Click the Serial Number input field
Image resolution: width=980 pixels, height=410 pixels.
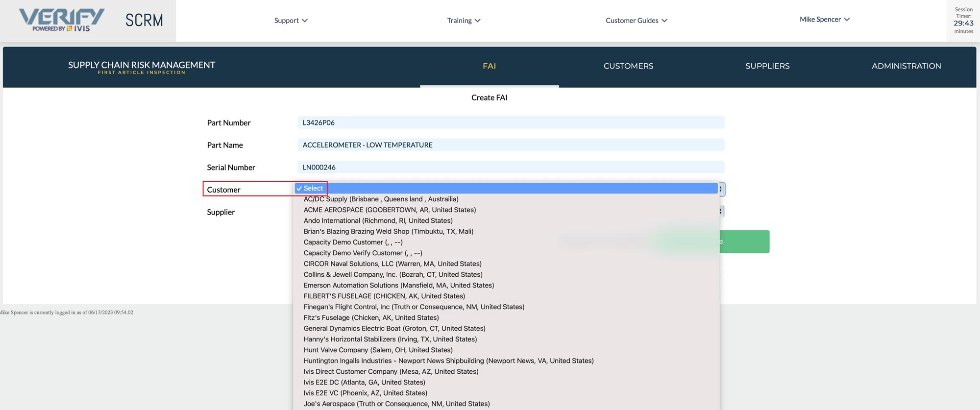click(511, 167)
